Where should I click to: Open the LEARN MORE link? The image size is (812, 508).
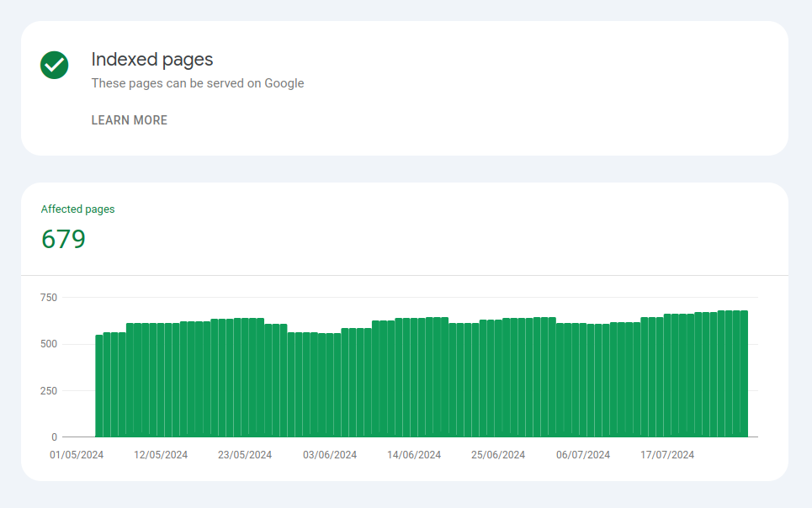coord(130,120)
